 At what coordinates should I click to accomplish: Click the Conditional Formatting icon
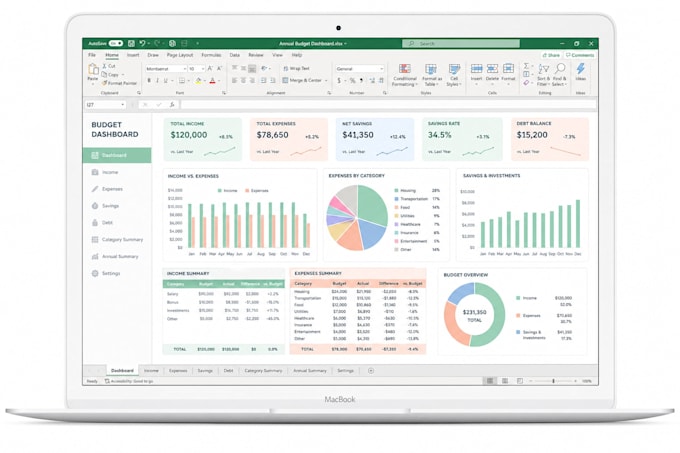pos(405,69)
